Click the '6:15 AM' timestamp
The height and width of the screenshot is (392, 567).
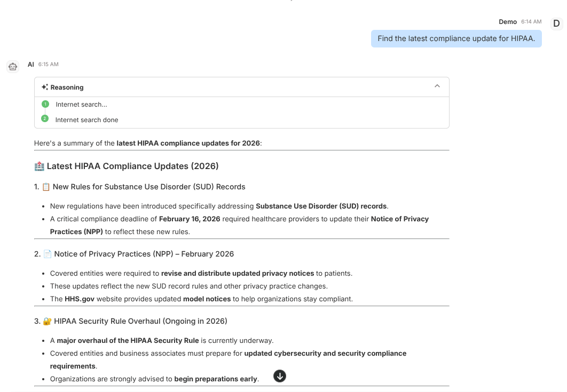(x=49, y=65)
